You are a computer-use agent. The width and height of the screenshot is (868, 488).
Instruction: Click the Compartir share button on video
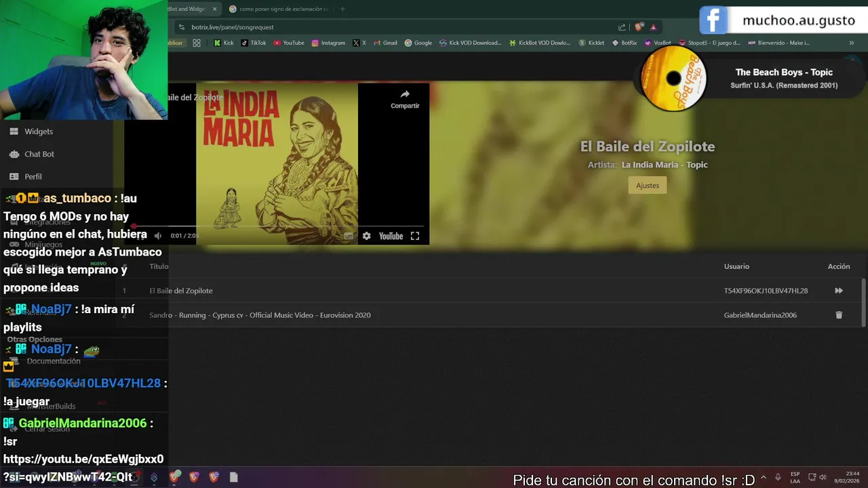(x=405, y=99)
